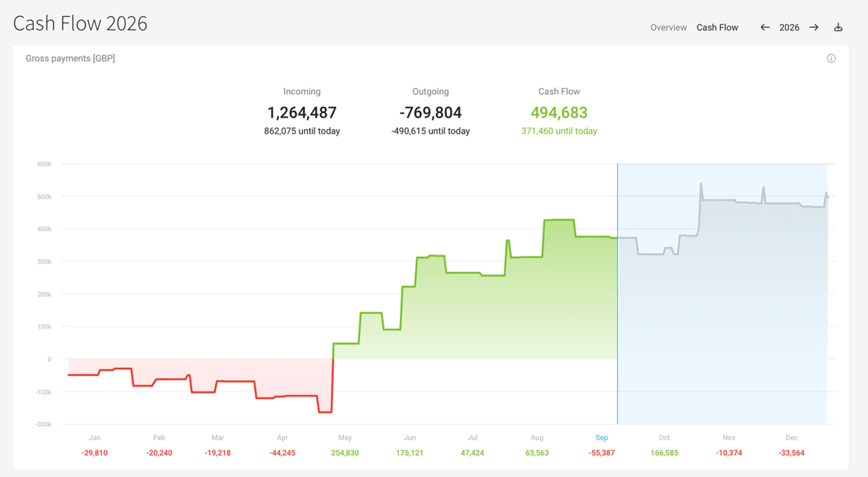The width and height of the screenshot is (868, 477).
Task: Select the Feb month label
Action: [159, 438]
